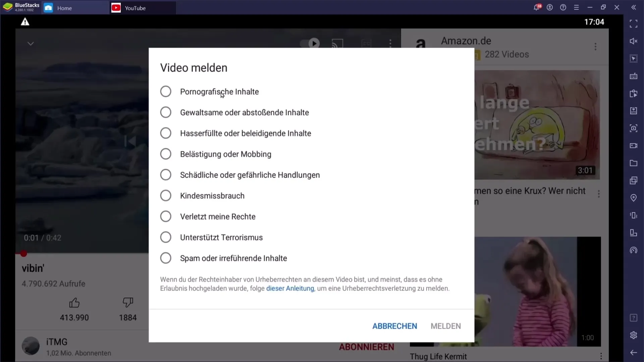Image resolution: width=644 pixels, height=362 pixels.
Task: Switch to the Home tab
Action: 75,8
